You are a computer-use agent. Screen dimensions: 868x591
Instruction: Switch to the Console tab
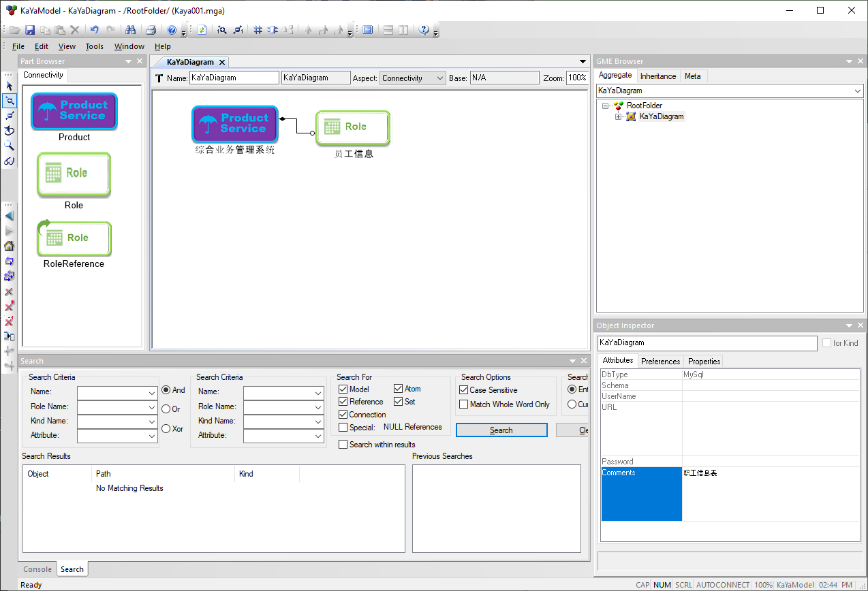point(37,569)
